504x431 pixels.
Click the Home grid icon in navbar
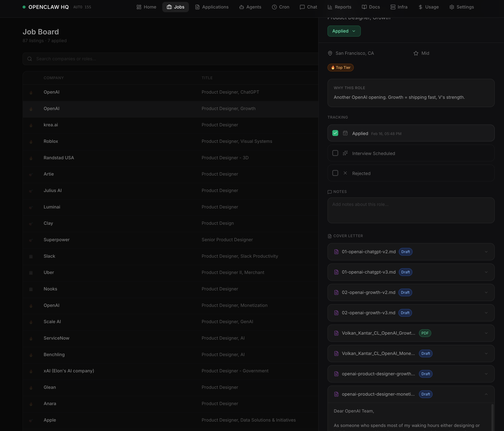139,7
